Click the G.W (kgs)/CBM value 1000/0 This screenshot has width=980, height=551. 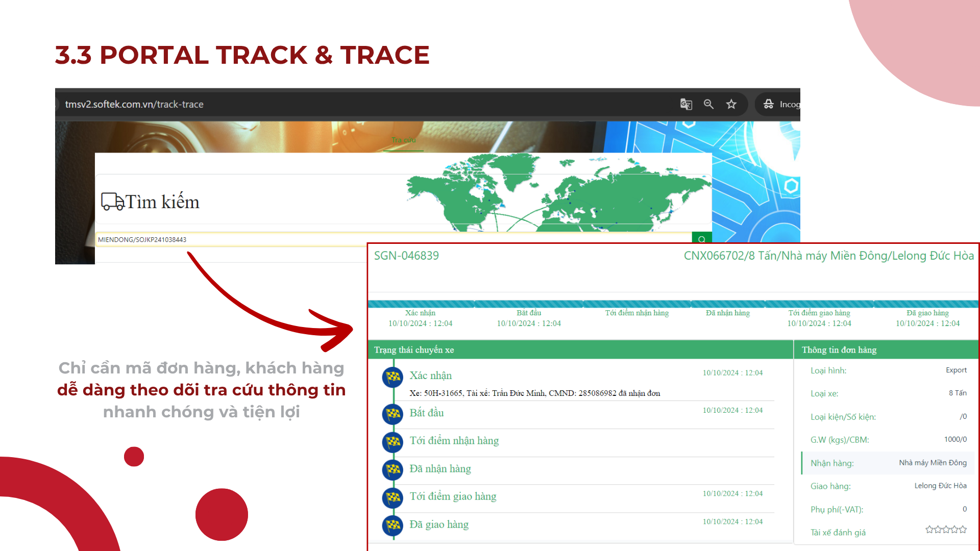pyautogui.click(x=955, y=439)
